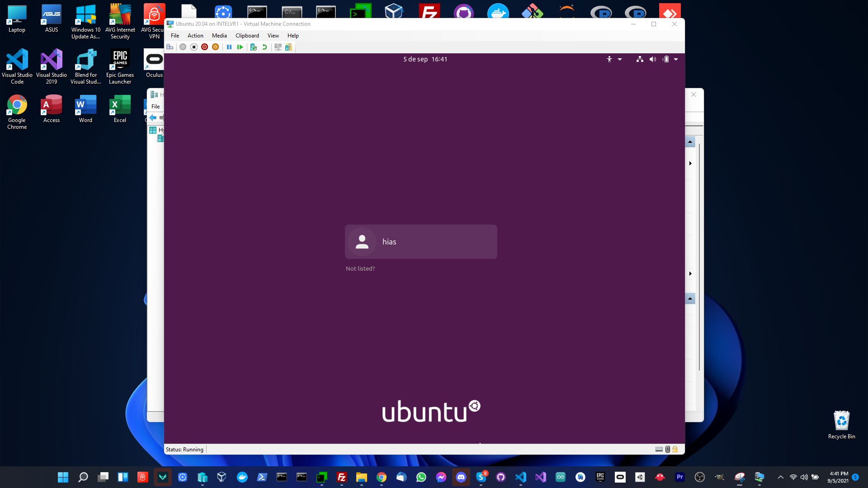Close the Hyper-V Manager window behind
Viewport: 868px width, 488px height.
click(693, 94)
